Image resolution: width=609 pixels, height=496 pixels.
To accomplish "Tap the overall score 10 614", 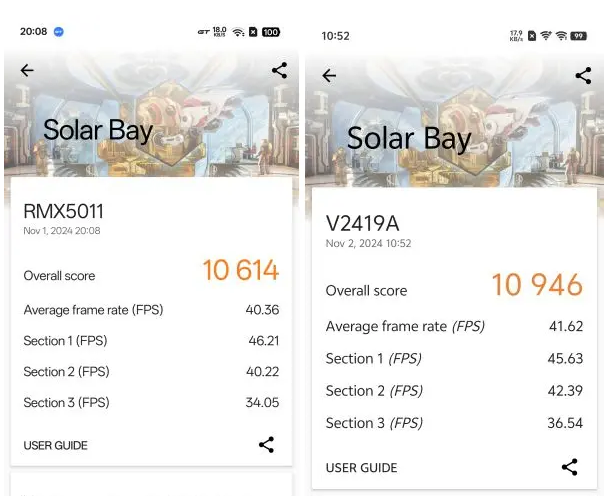I will (240, 271).
